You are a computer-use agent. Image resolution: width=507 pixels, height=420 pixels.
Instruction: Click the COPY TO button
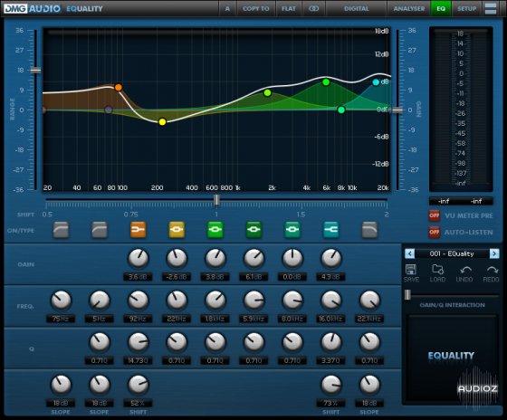coord(255,8)
